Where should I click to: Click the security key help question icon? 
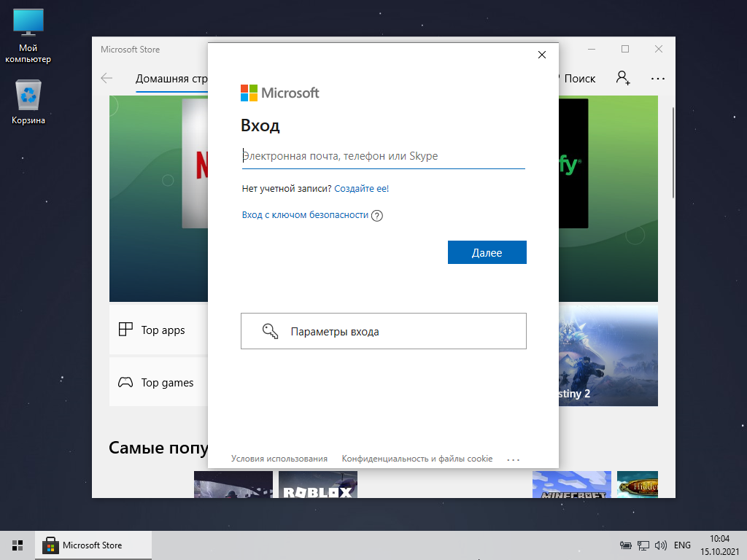tap(377, 216)
